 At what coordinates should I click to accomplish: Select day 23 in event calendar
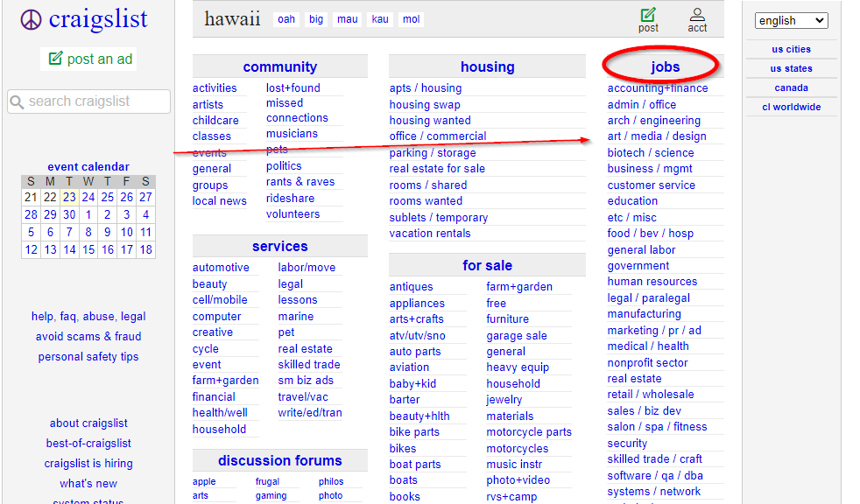[69, 197]
